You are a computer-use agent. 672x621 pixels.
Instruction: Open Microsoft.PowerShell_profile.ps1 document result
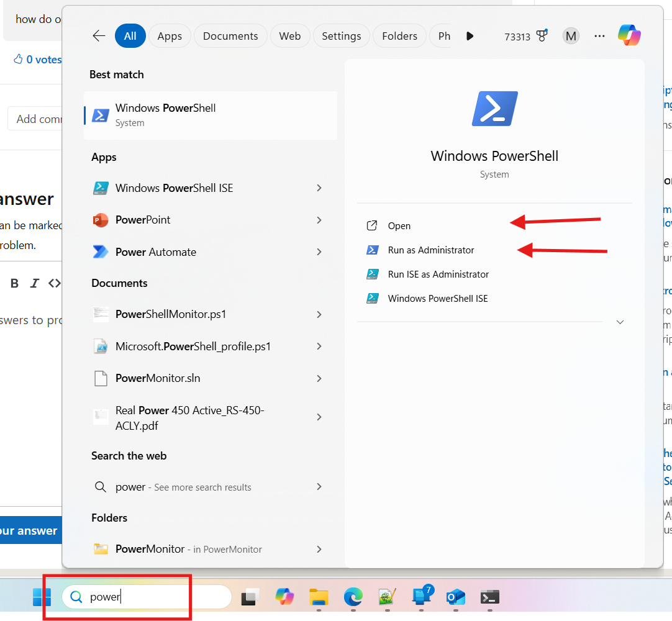click(193, 347)
